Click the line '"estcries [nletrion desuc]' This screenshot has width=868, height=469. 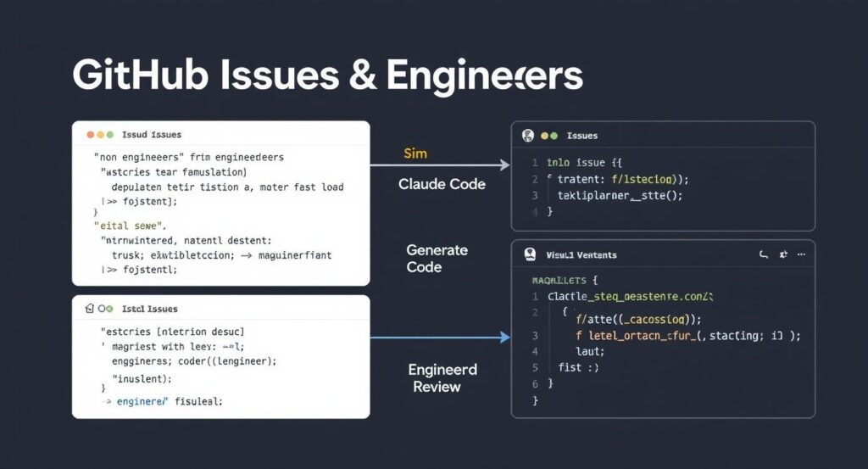coord(172,332)
